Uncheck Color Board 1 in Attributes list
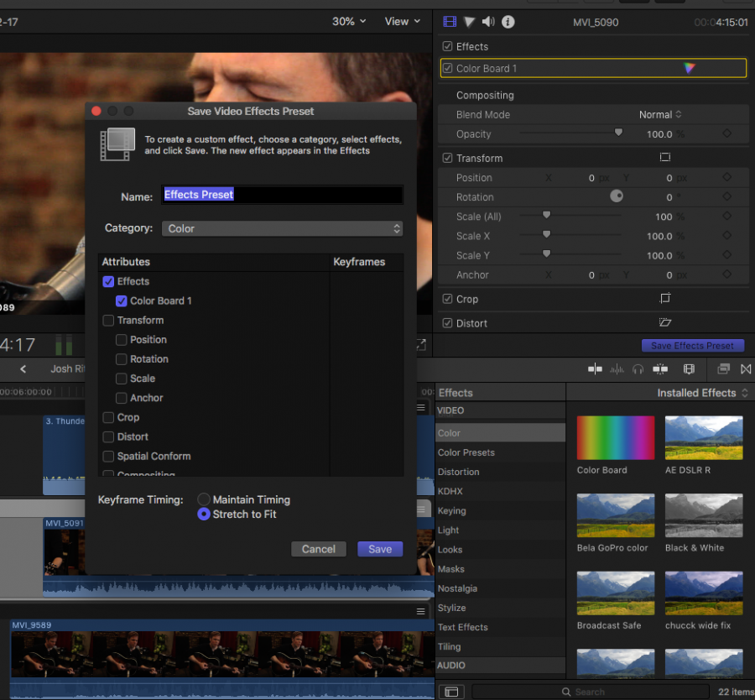This screenshot has width=755, height=700. coord(122,301)
